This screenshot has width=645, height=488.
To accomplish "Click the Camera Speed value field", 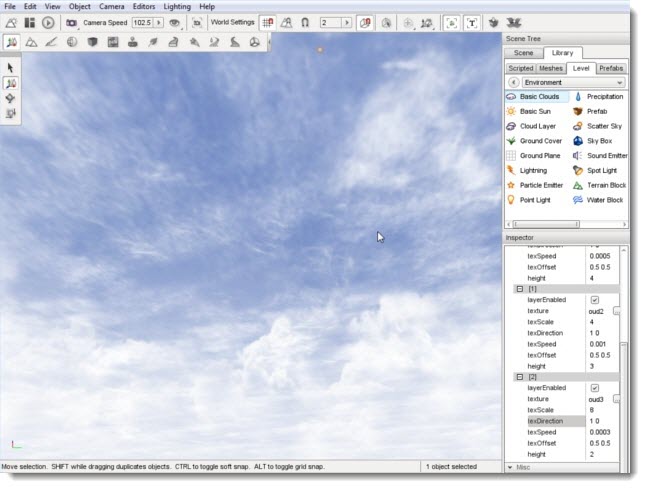I will [143, 23].
